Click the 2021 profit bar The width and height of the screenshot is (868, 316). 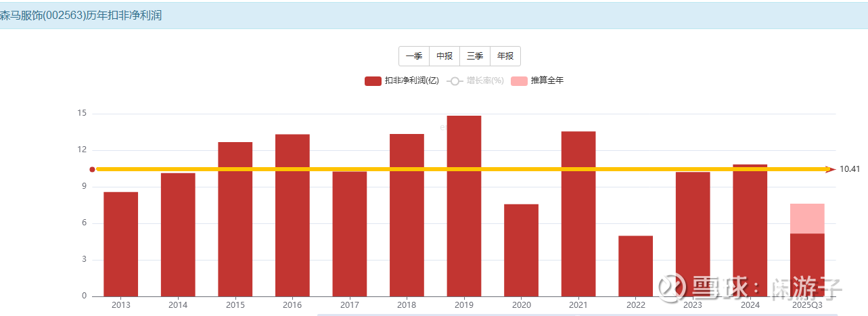[578, 214]
